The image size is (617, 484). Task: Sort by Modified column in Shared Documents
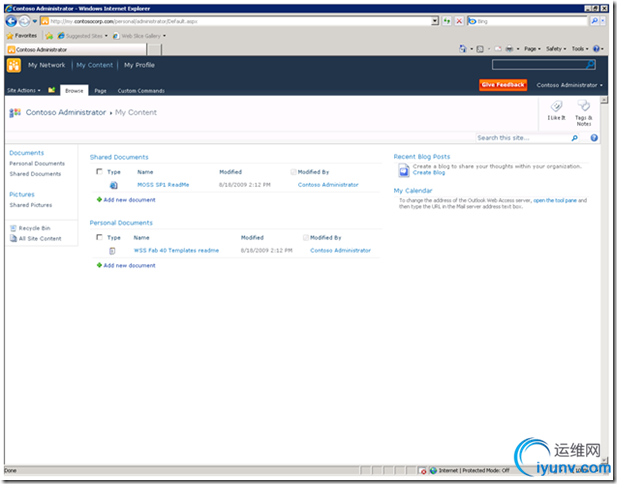tap(230, 172)
